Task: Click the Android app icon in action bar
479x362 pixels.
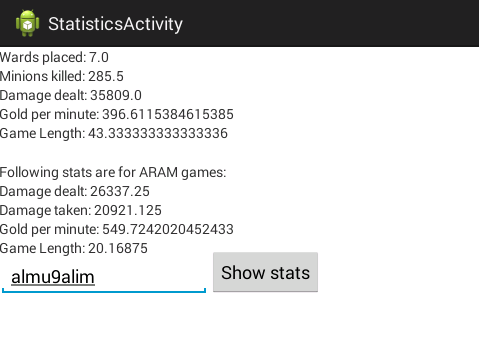Action: (x=27, y=23)
